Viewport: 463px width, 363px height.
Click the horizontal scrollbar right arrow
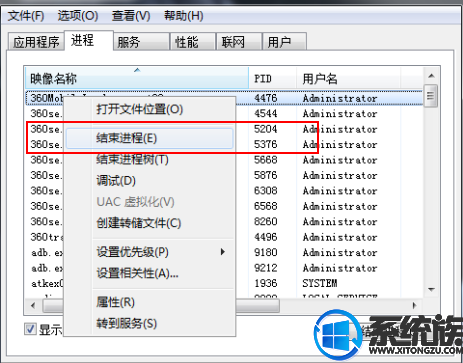point(414,305)
